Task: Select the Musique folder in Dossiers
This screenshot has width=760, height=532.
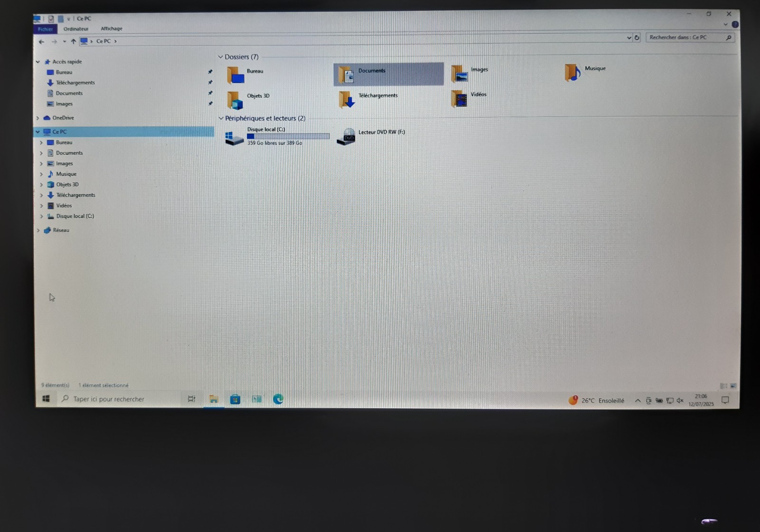Action: pos(585,72)
